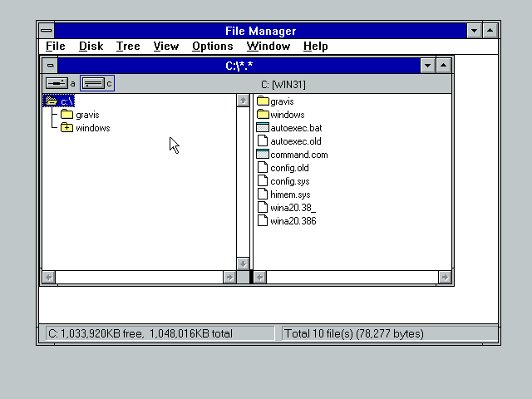The image size is (532, 399).
Task: Select gravis label in directory tree
Action: click(87, 115)
